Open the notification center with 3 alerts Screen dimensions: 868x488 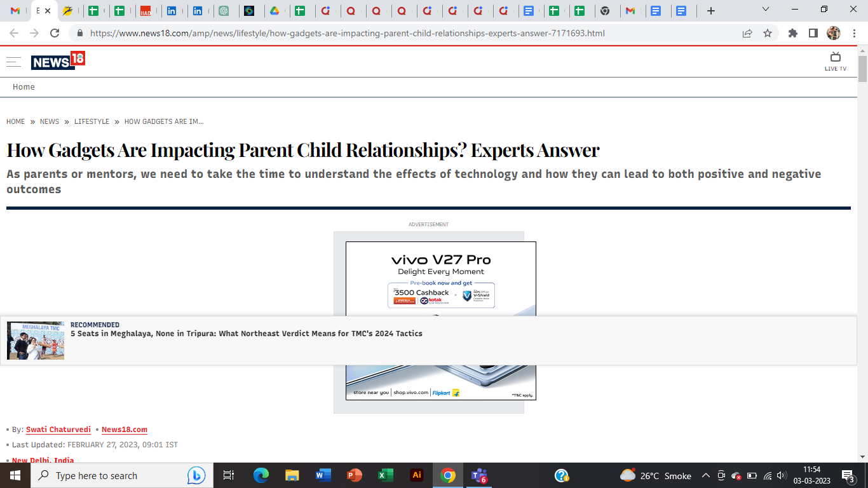(x=848, y=475)
